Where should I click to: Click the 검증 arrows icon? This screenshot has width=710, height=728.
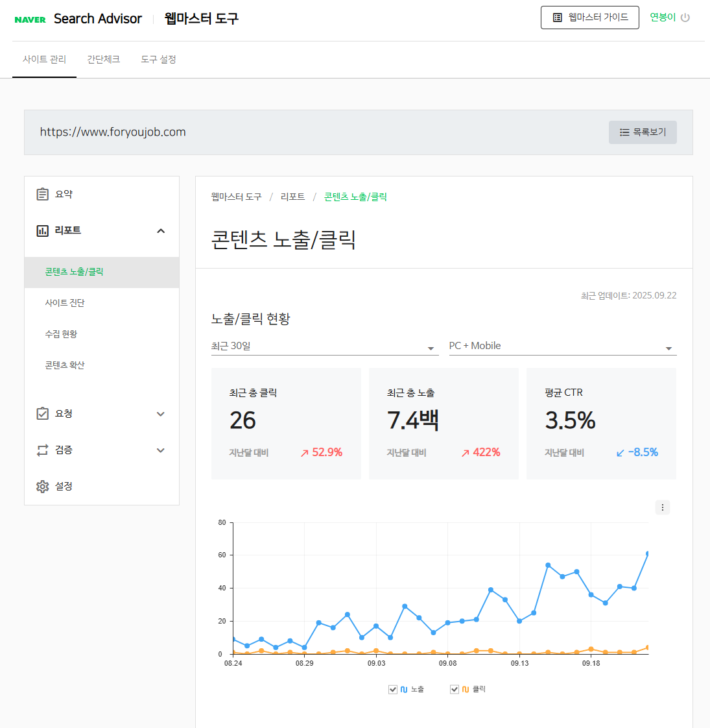point(43,450)
